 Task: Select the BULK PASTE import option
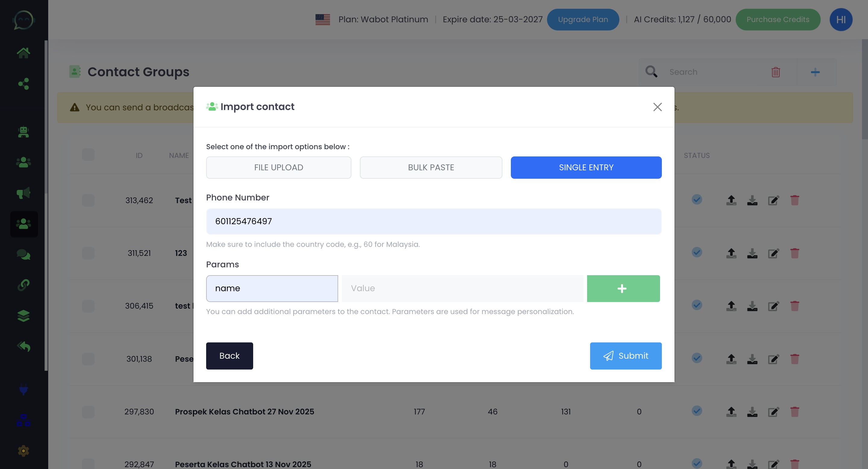(431, 168)
